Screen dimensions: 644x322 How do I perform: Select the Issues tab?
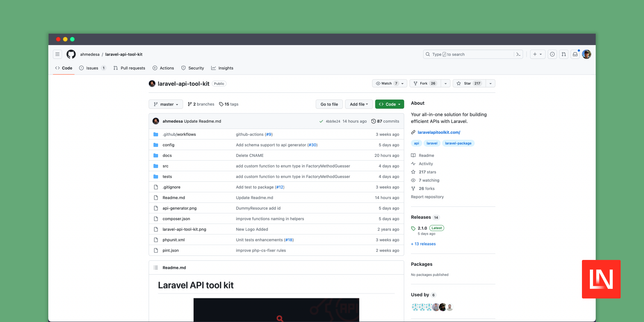[x=92, y=68]
